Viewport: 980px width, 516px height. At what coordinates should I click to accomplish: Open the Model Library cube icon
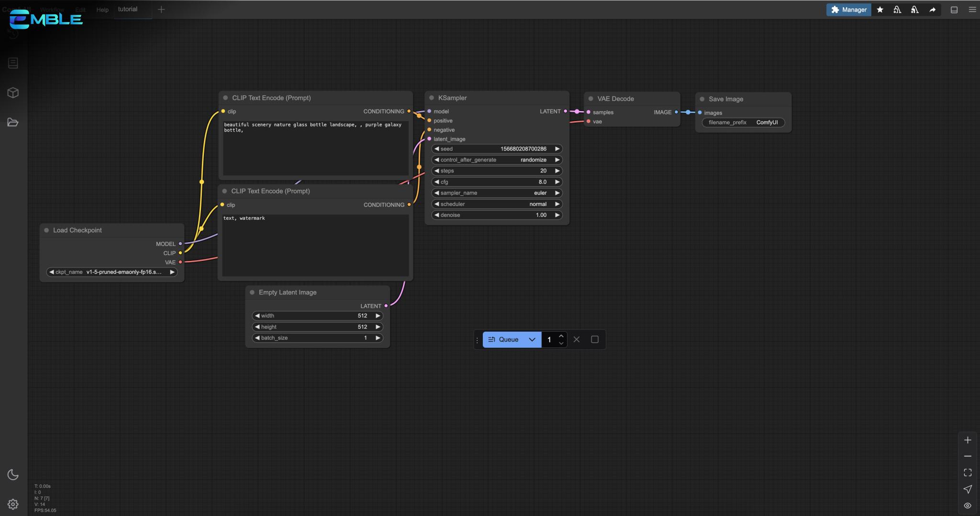[13, 93]
